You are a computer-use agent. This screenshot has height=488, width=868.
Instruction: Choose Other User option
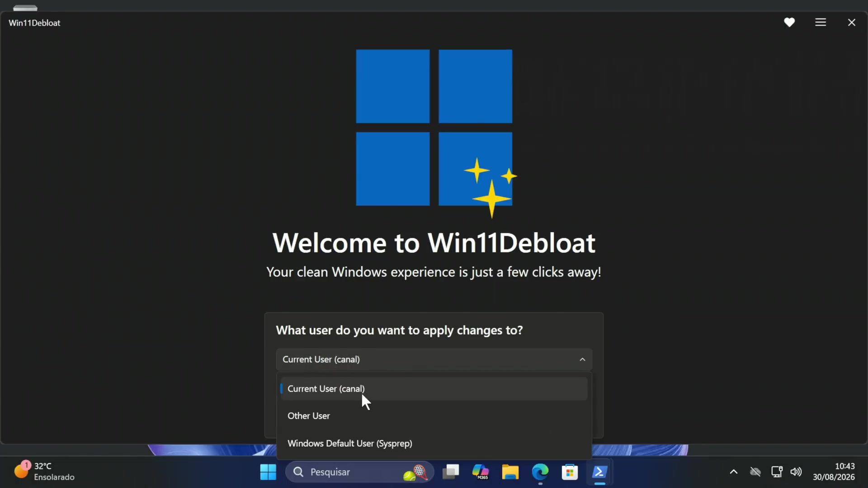(x=434, y=416)
